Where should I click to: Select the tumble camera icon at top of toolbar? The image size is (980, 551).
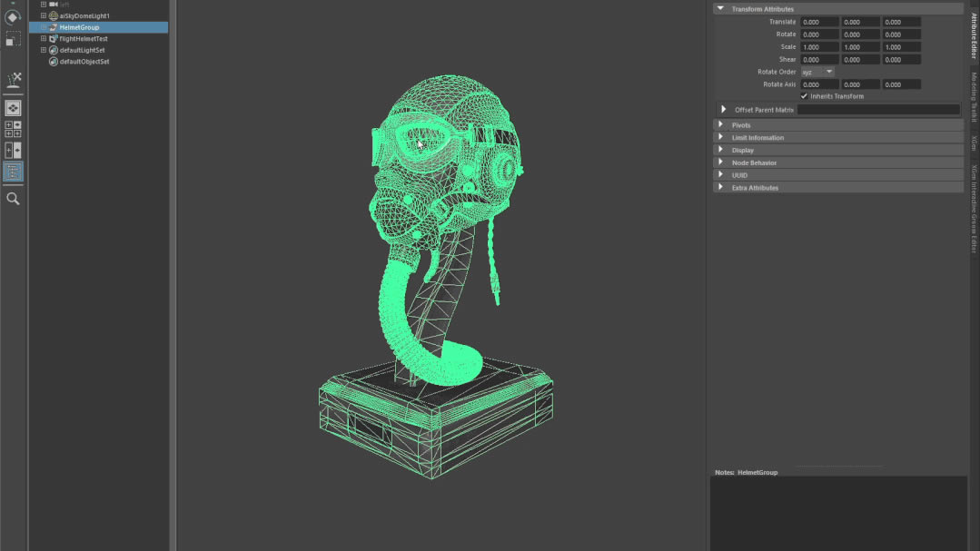(x=13, y=15)
